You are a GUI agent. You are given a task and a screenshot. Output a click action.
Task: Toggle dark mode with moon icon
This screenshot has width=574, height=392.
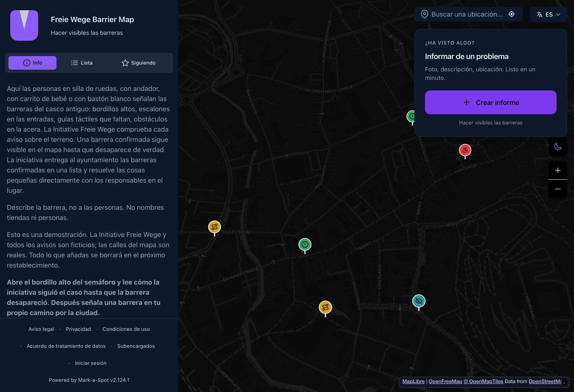coord(558,147)
